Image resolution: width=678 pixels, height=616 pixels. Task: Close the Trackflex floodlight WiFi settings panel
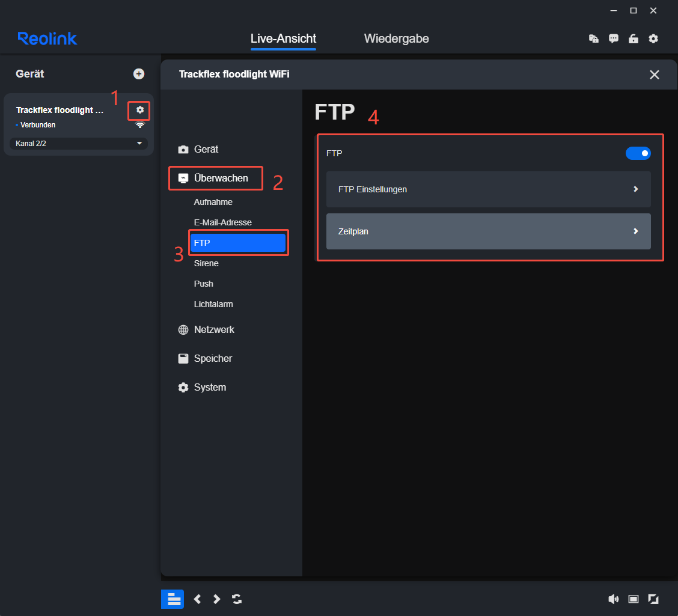(654, 75)
